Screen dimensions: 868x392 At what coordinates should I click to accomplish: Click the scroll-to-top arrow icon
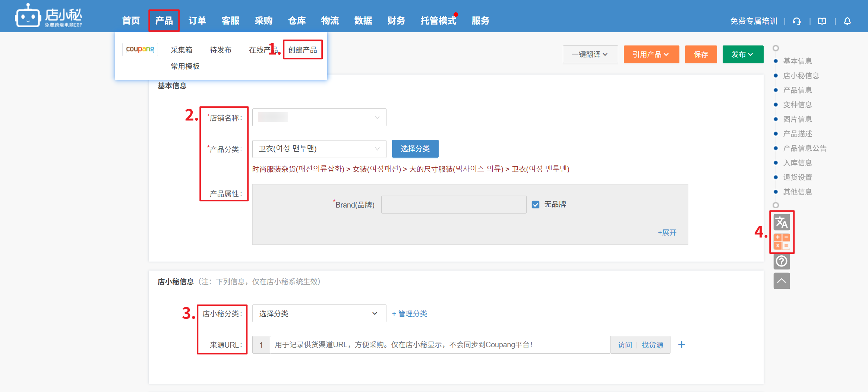point(782,281)
